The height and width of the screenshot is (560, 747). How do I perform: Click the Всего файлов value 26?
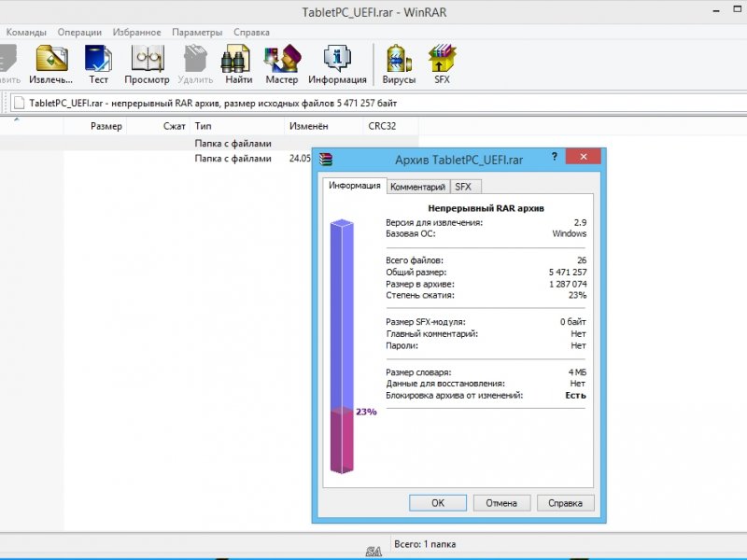(582, 260)
